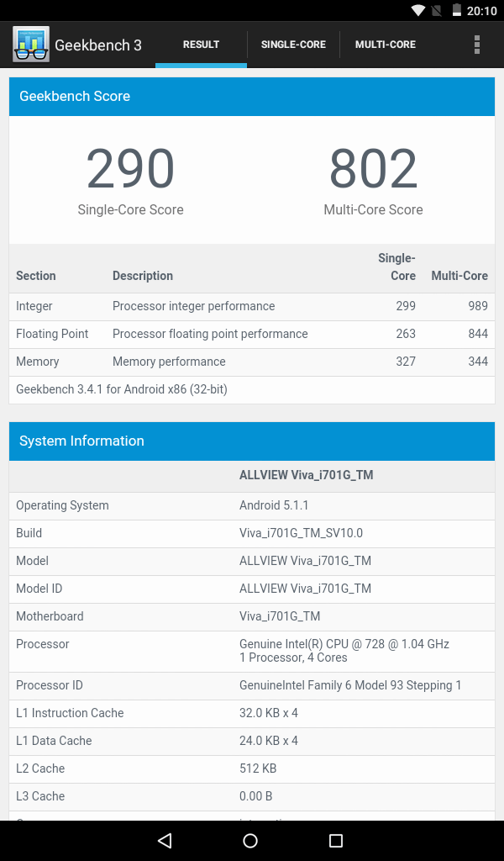Tap the Build row label
Screen dimensions: 504x861
tap(29, 532)
